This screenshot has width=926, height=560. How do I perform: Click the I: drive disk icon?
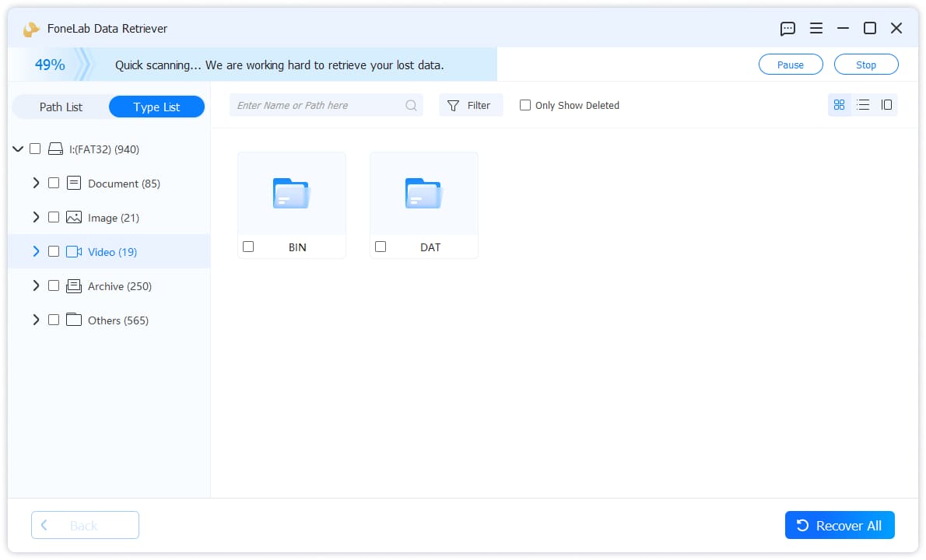55,149
